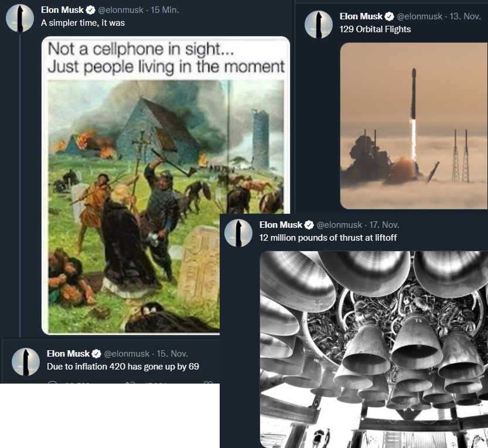Click the avatar on the "12 million pounds" tweet

pos(238,233)
